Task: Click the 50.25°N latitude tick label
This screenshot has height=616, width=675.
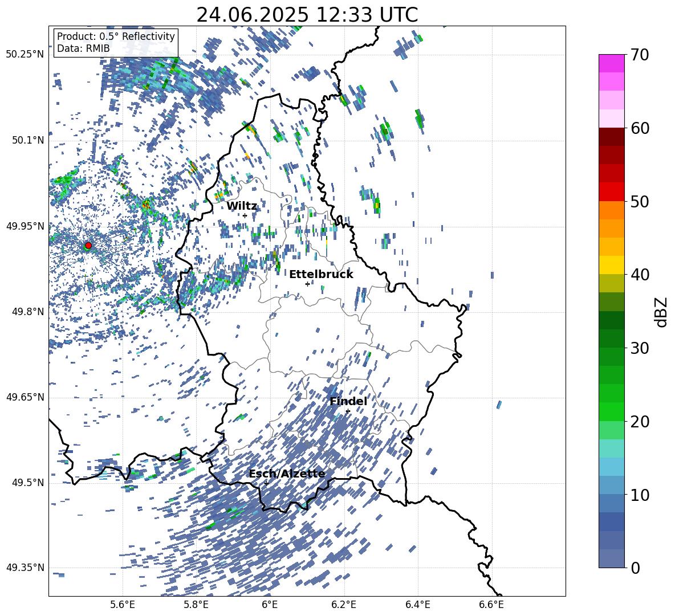Action: click(x=25, y=55)
